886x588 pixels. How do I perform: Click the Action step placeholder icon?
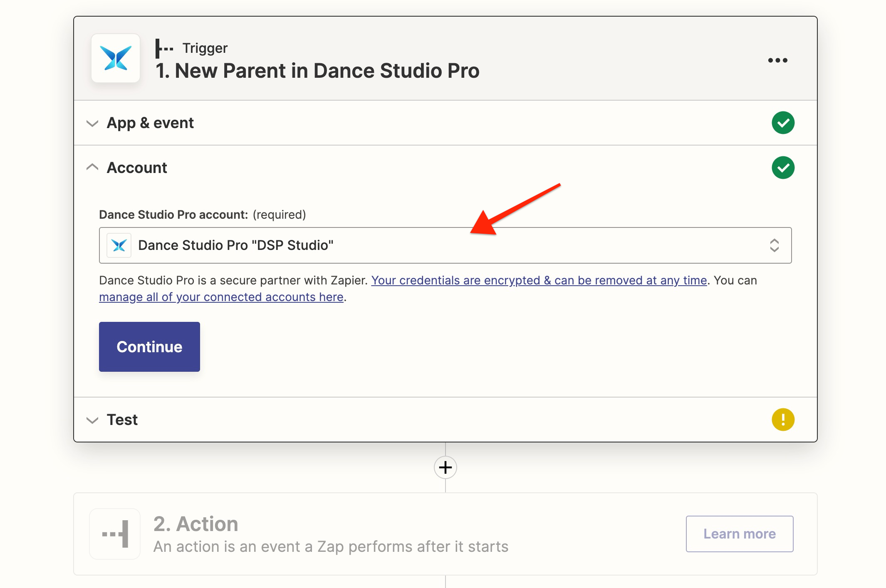point(115,534)
